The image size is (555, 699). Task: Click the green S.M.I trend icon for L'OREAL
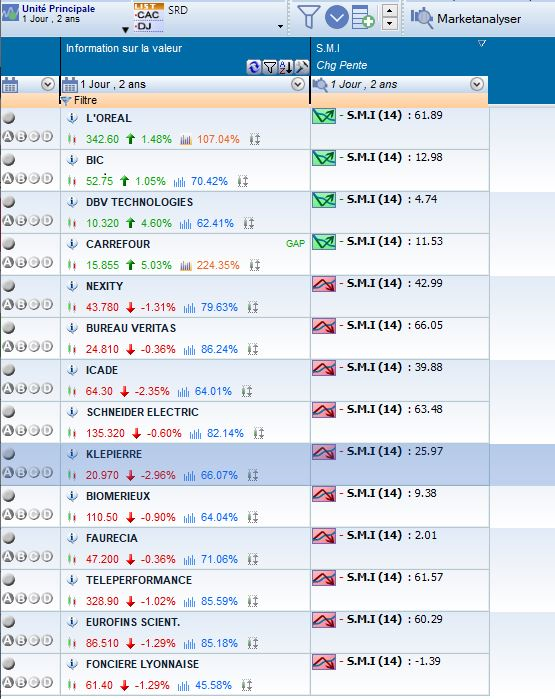pos(324,116)
